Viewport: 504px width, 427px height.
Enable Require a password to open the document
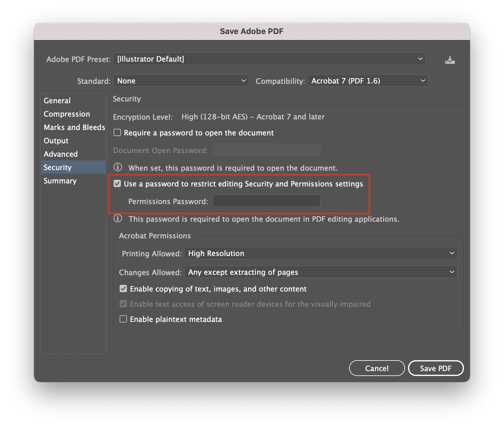(117, 132)
